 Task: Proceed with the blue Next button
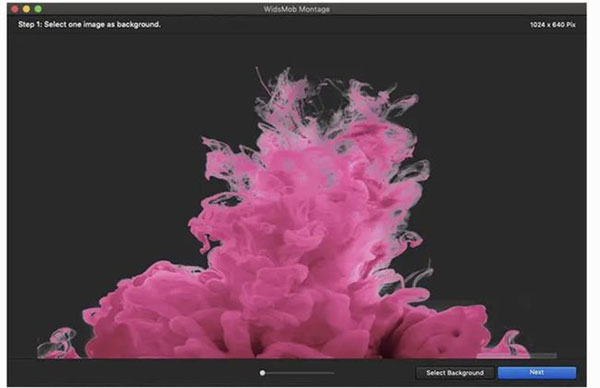(537, 372)
